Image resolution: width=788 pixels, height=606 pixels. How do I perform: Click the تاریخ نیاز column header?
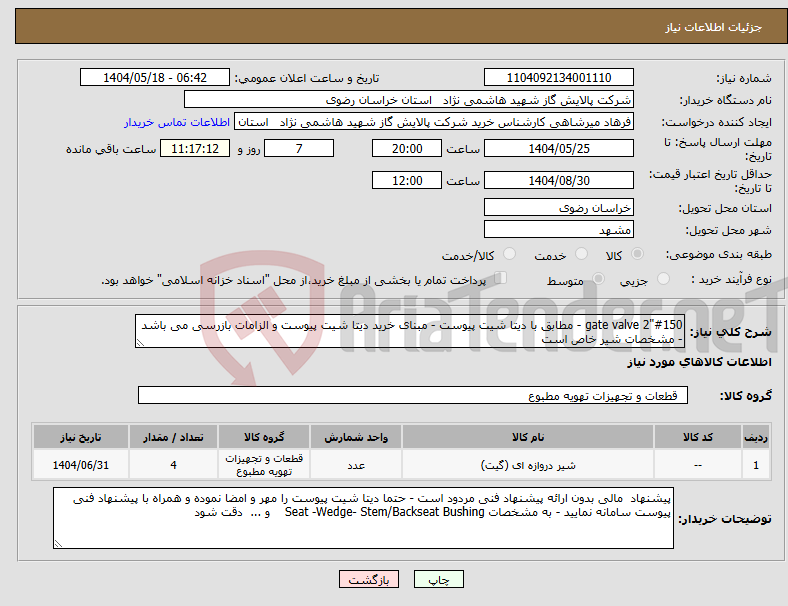point(80,437)
